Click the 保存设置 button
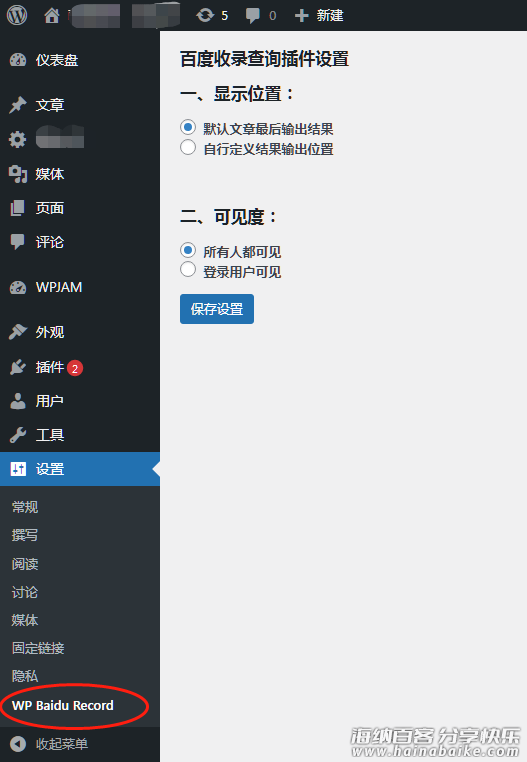This screenshot has width=527, height=762. [x=217, y=309]
